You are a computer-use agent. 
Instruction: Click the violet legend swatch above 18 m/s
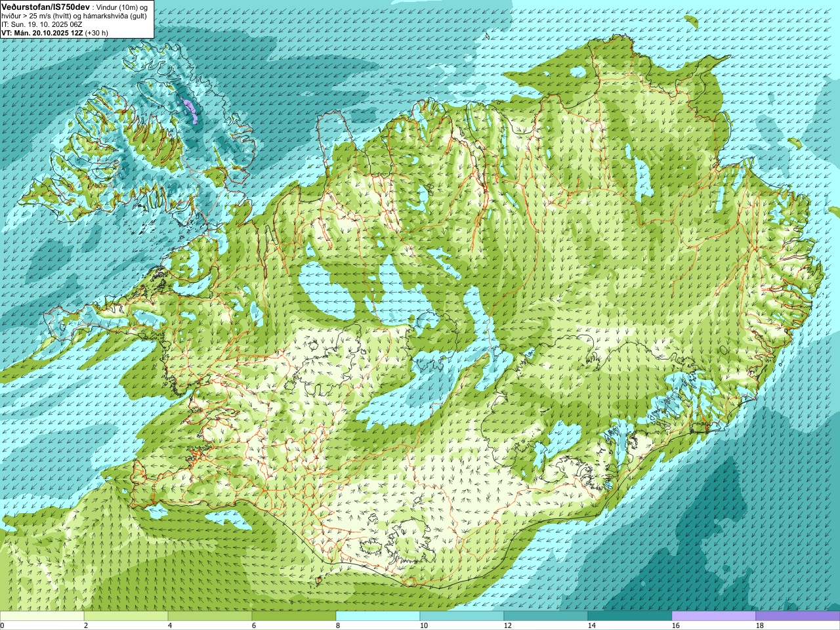798,616
